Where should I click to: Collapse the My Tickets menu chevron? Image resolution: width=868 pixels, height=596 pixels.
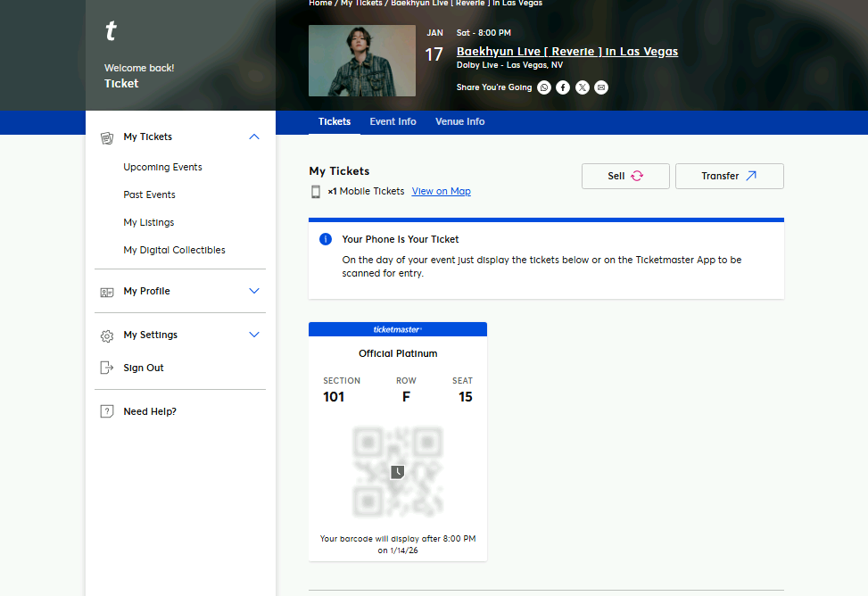254,137
